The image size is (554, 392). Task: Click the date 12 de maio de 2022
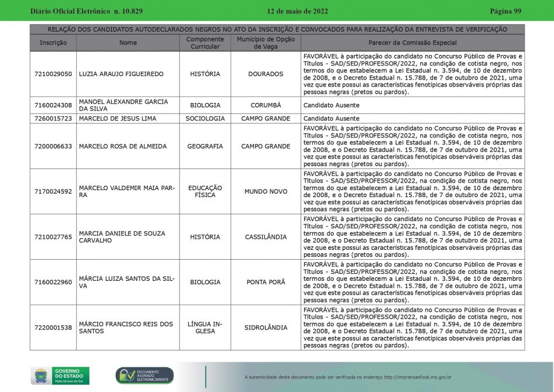point(297,11)
